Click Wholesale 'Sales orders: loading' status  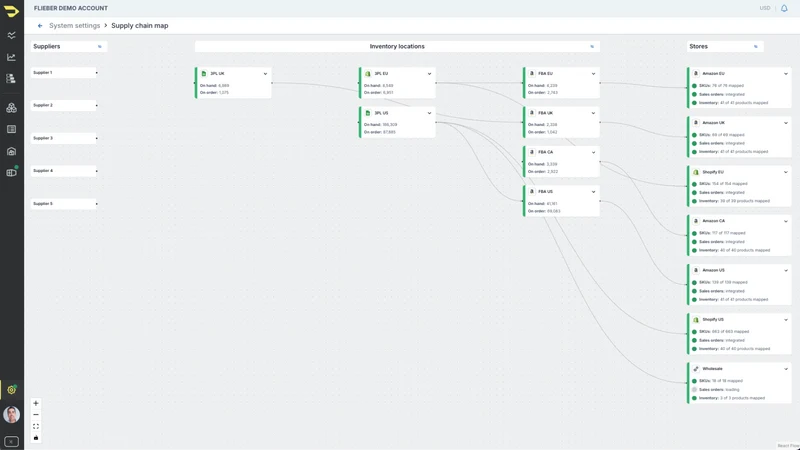tap(719, 389)
